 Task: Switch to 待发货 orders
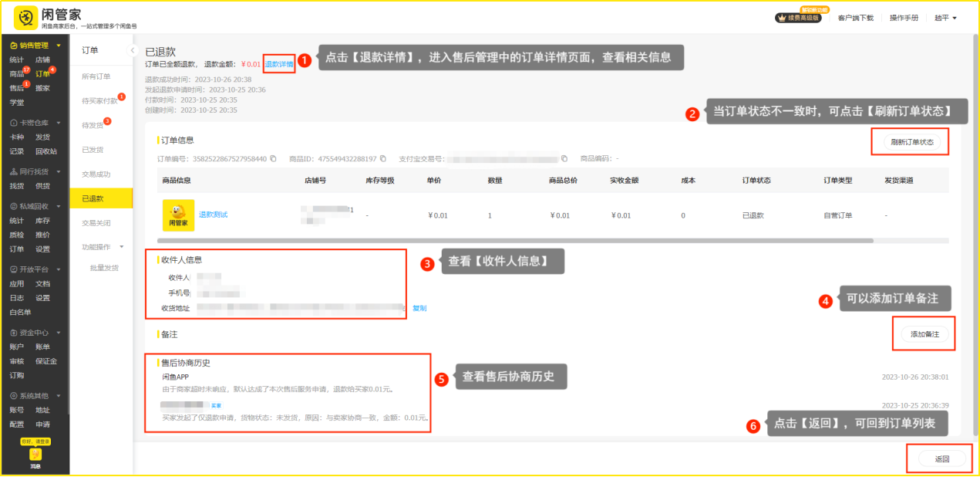click(x=93, y=125)
